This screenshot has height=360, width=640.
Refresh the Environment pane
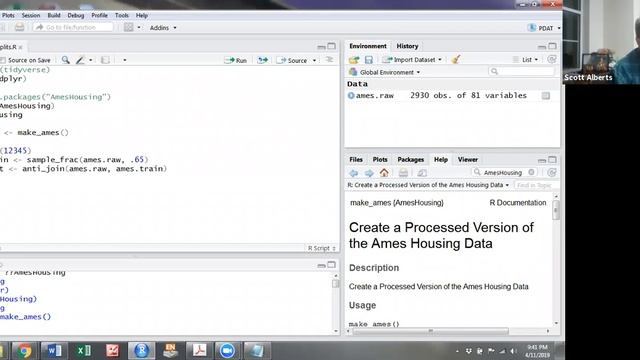tap(551, 60)
